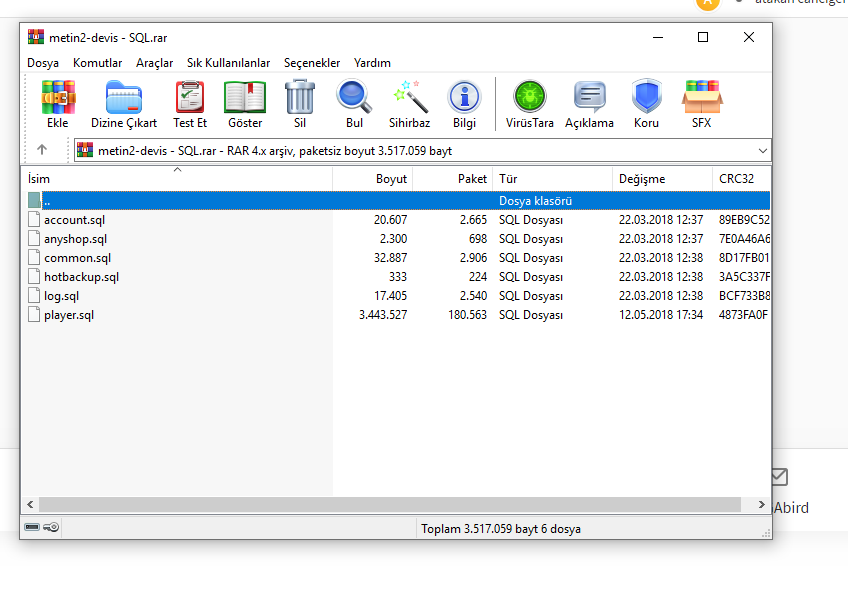Click the horizontal scrollbar left arrow
The width and height of the screenshot is (848, 595).
30,504
